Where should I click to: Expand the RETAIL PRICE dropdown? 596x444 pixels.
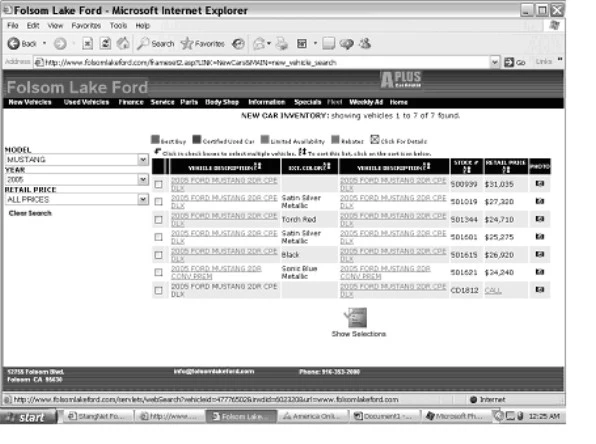pos(143,199)
